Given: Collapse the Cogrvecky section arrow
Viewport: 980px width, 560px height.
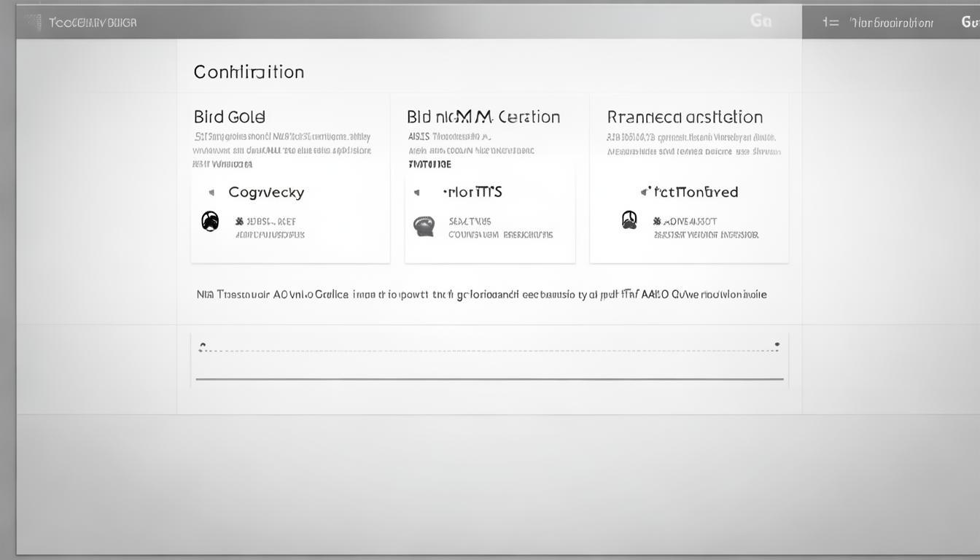Looking at the screenshot, I should click(x=211, y=192).
